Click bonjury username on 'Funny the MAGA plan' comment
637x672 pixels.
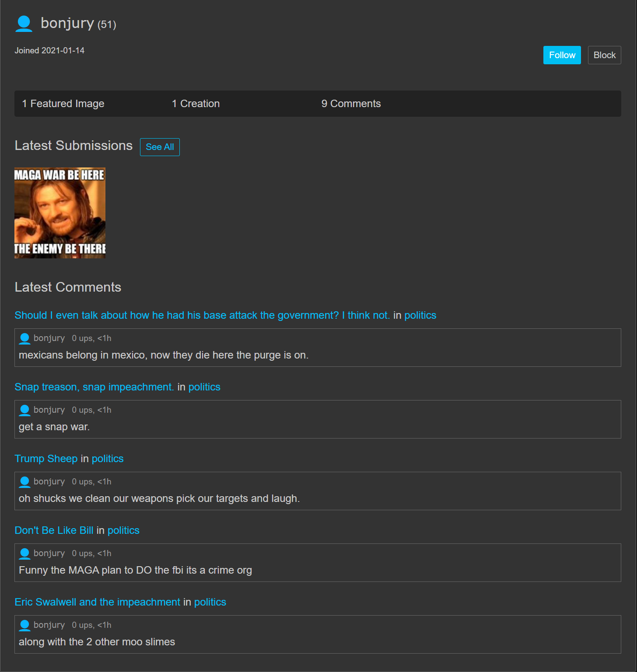tap(49, 554)
